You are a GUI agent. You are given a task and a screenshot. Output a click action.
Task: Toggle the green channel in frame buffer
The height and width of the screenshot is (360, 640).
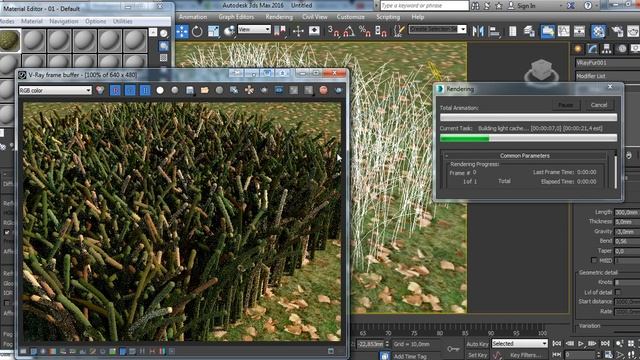[x=130, y=90]
